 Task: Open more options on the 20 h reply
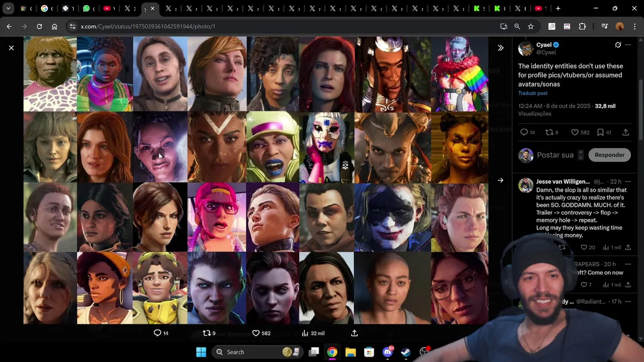pos(628,264)
